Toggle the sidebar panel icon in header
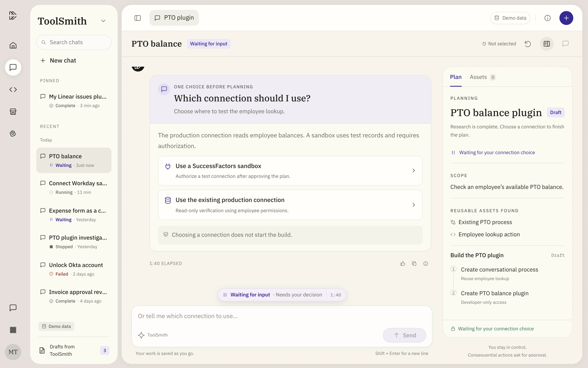Screen dimensions: 588x368 coord(138,18)
